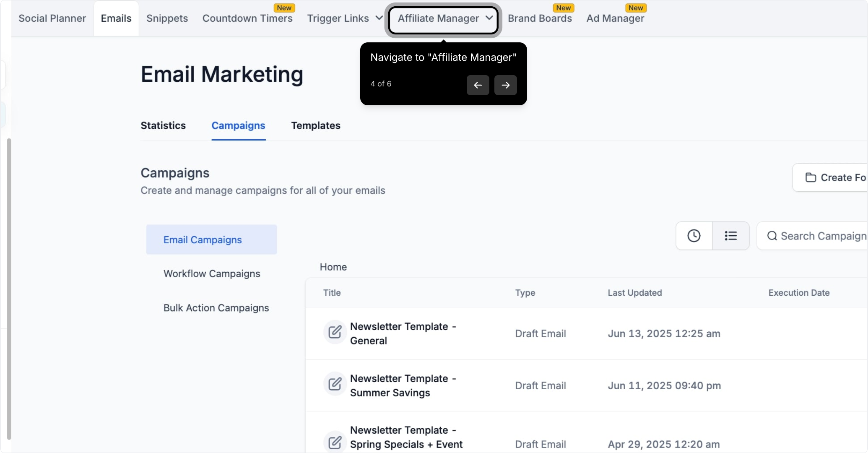Click the folder icon on Create Folder

click(x=811, y=177)
